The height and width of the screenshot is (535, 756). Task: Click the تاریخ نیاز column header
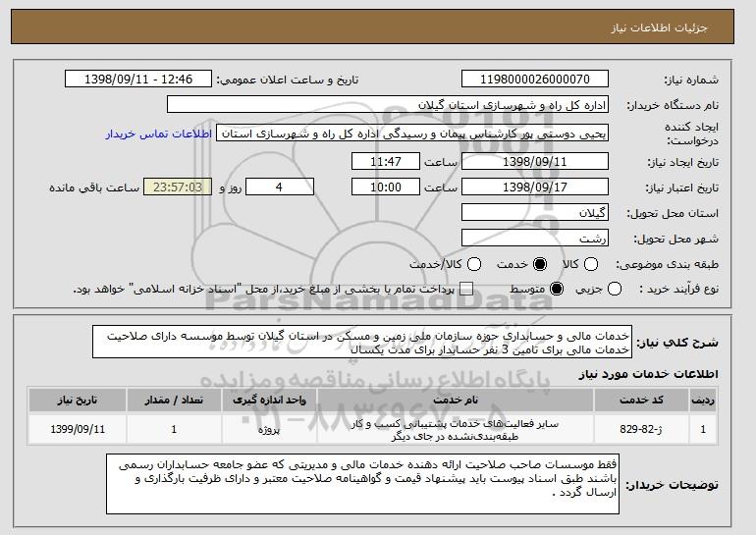coord(78,401)
